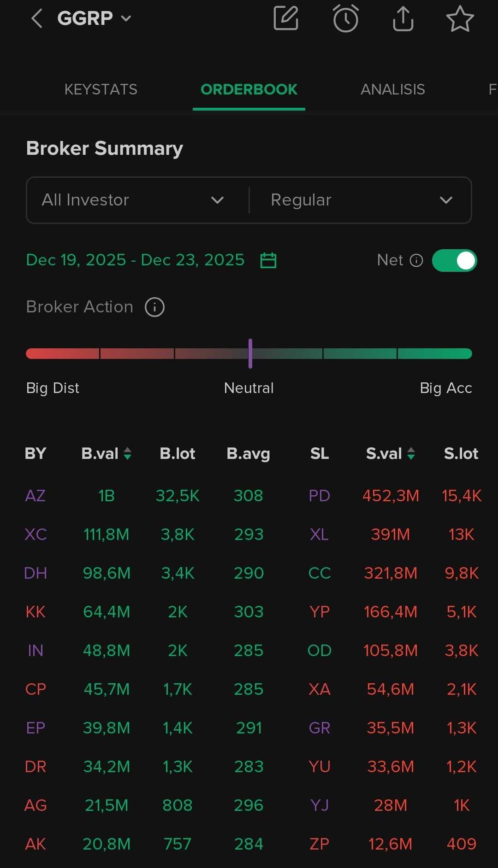Open the All Investor dropdown
498x868 pixels.
click(133, 200)
